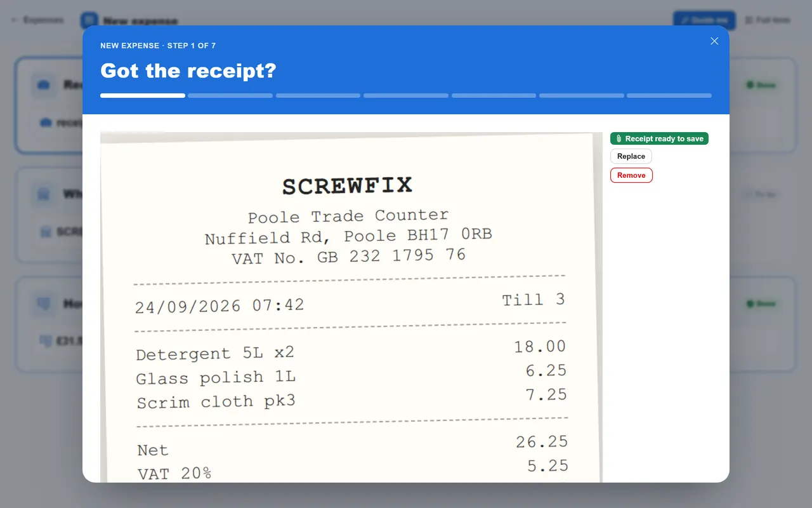Click the 5.25 VAT amount
The height and width of the screenshot is (508, 812).
pos(548,466)
